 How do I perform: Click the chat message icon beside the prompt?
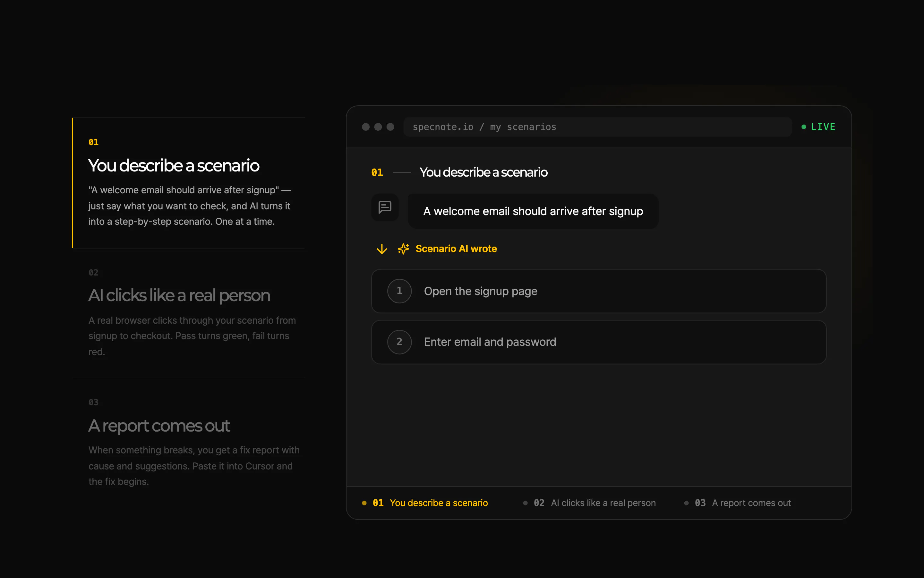[x=384, y=207]
